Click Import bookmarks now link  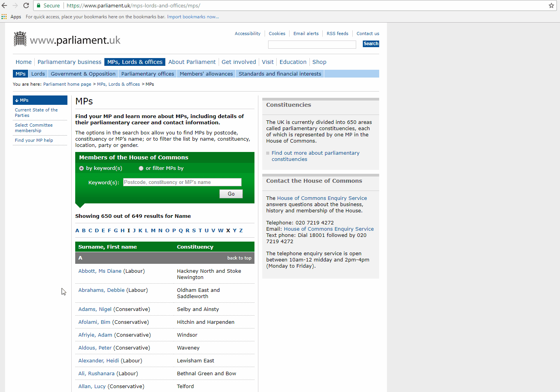pyautogui.click(x=193, y=17)
